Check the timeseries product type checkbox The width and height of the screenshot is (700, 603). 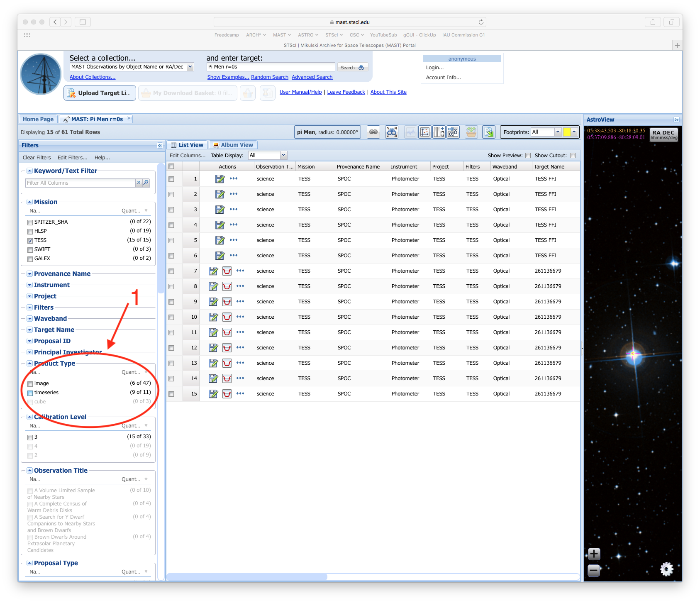click(x=30, y=393)
